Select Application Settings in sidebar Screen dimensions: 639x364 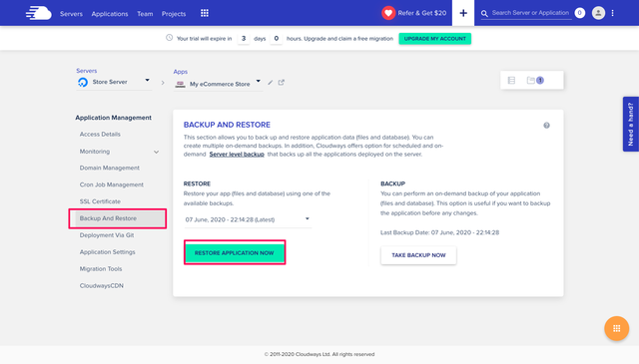click(107, 252)
